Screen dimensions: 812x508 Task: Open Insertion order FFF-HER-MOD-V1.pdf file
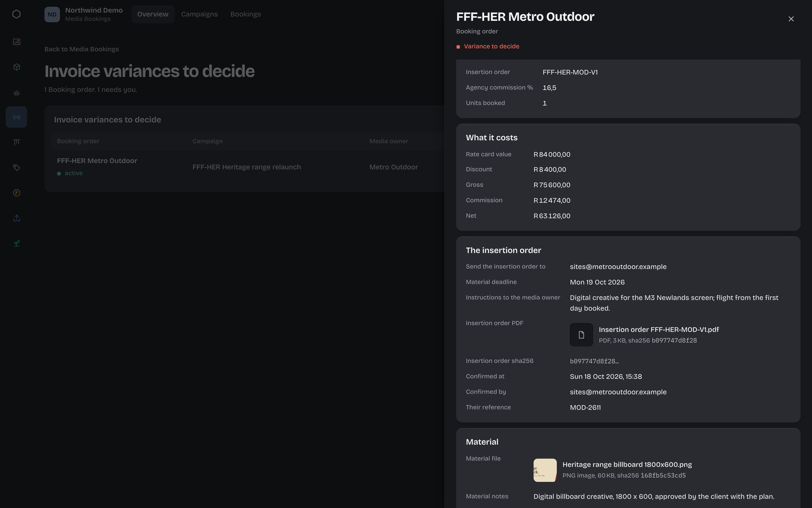coord(659,329)
